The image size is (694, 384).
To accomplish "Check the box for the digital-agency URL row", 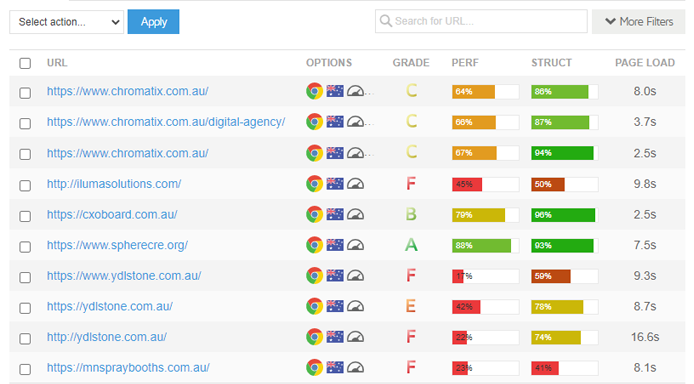I will tap(25, 123).
